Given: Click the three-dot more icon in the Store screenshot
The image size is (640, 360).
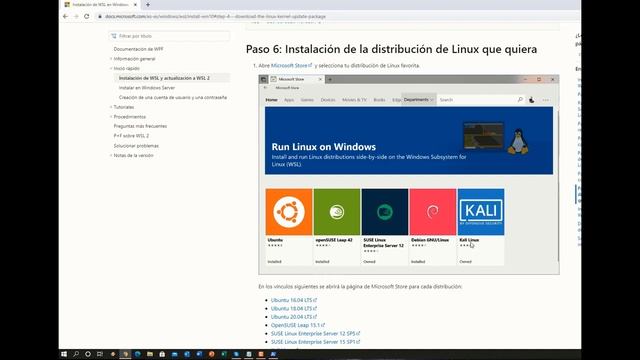Looking at the screenshot, I should click(546, 100).
